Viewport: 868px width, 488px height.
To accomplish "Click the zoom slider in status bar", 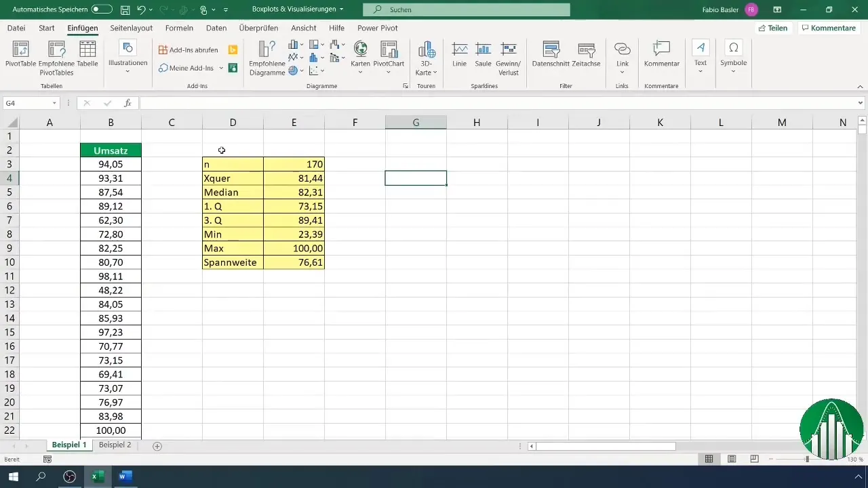I will (x=807, y=460).
